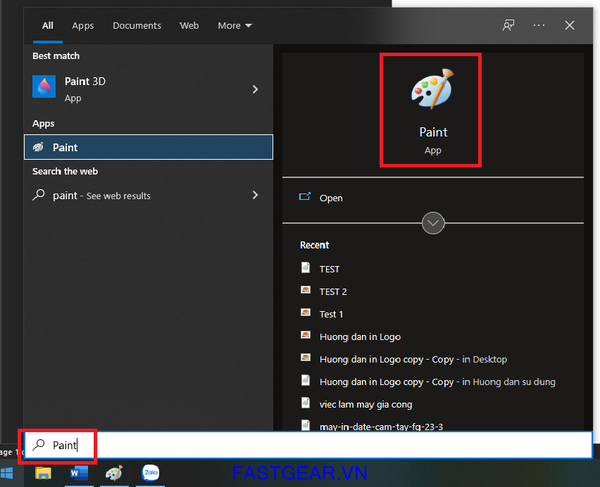This screenshot has width=600, height=487.
Task: Click the Open icon in preview pane
Action: 305,197
